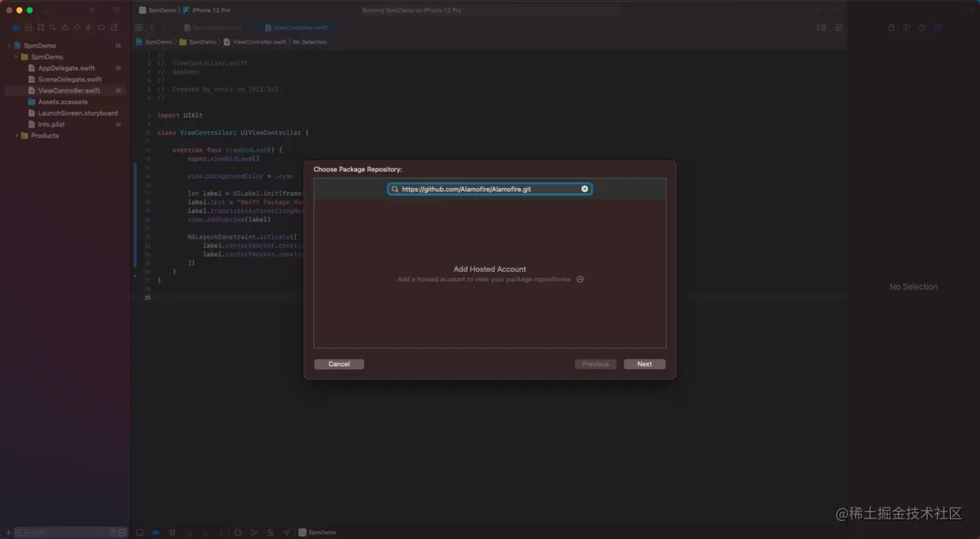980x539 pixels.
Task: Open the Issue navigator warning icon
Action: point(66,27)
